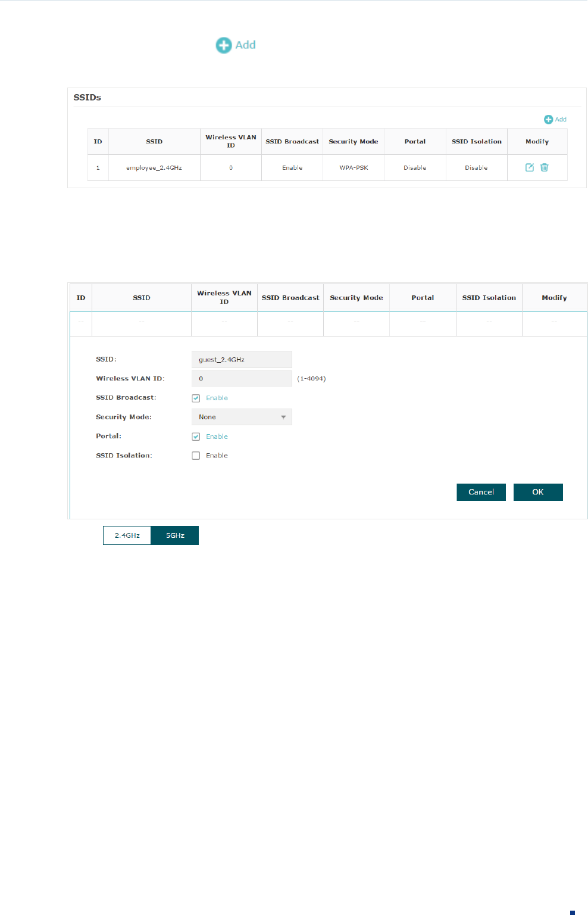Screen dimensions: 588x916
Task: Click Portal header in lower table
Action: pos(423,298)
